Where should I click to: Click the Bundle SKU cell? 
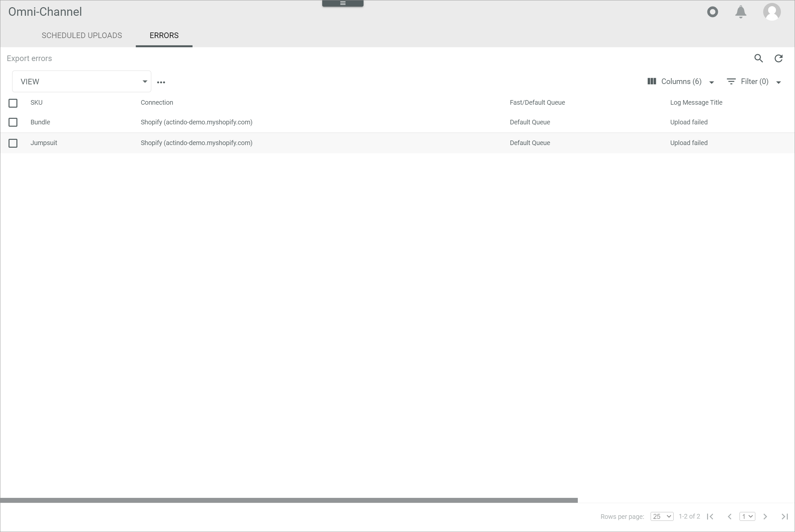pos(40,122)
